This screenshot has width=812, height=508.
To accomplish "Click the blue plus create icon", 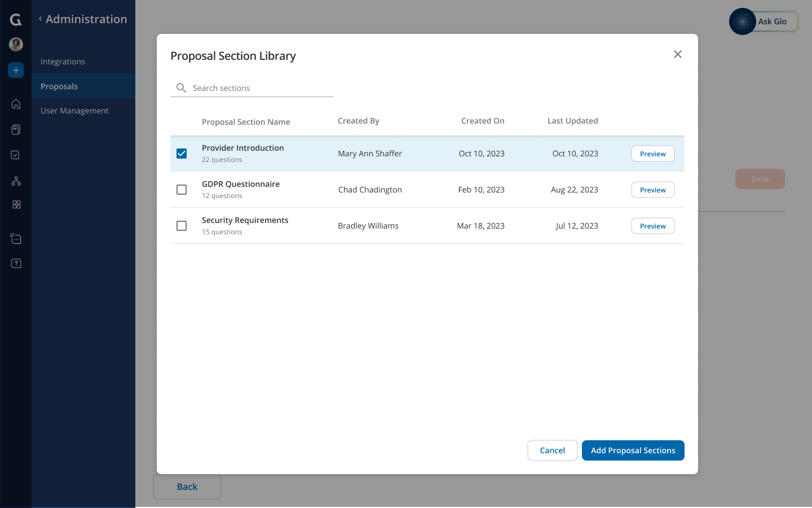I will tap(16, 70).
